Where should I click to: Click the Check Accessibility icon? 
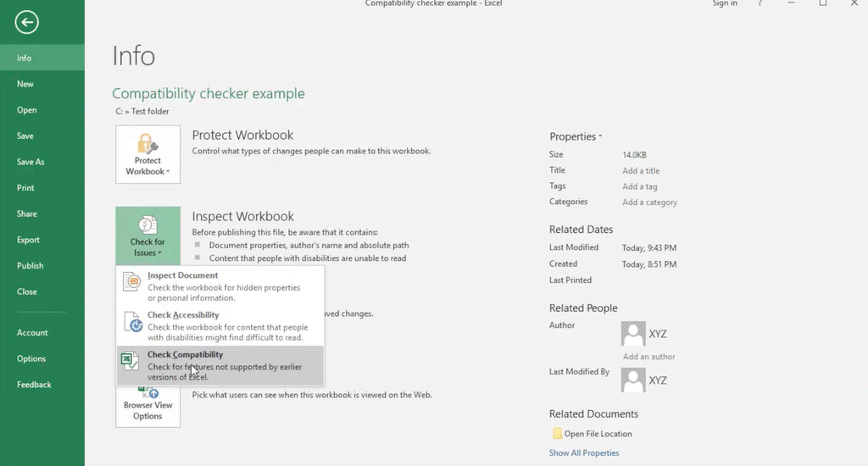[x=132, y=322]
